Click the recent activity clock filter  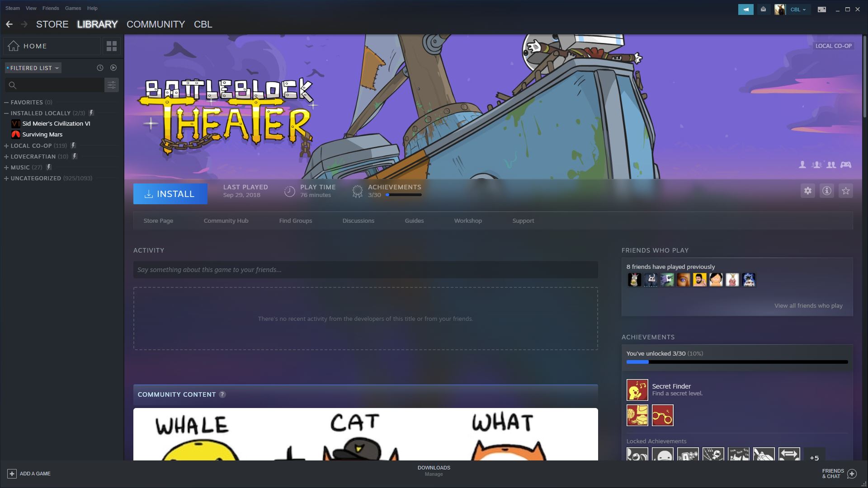click(100, 68)
